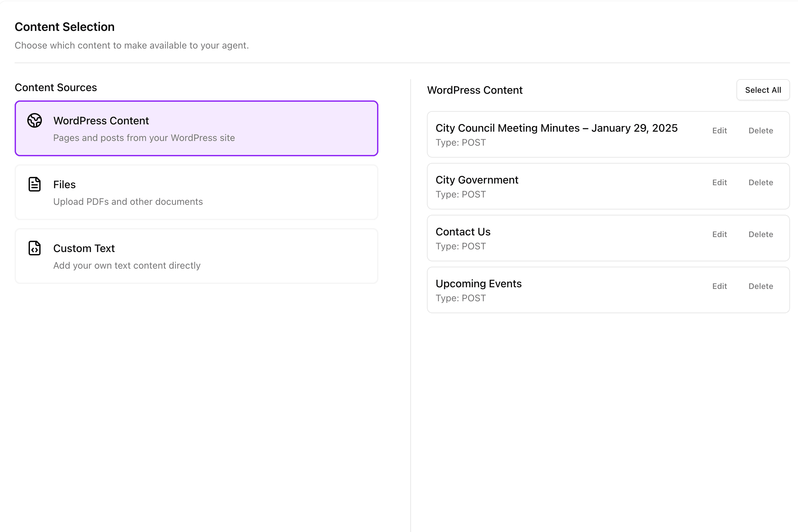
Task: Click the Custom Text code-file icon
Action: 35,248
